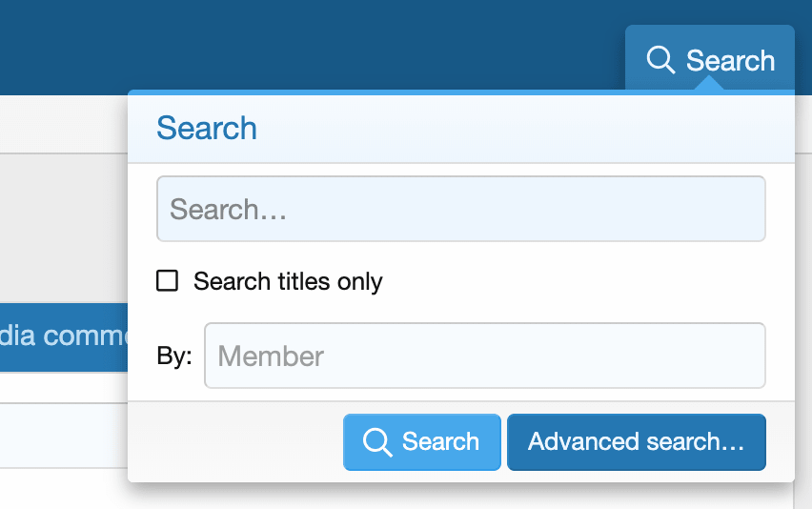Open the partially visible media comments button
This screenshot has width=812, height=509.
click(x=63, y=336)
